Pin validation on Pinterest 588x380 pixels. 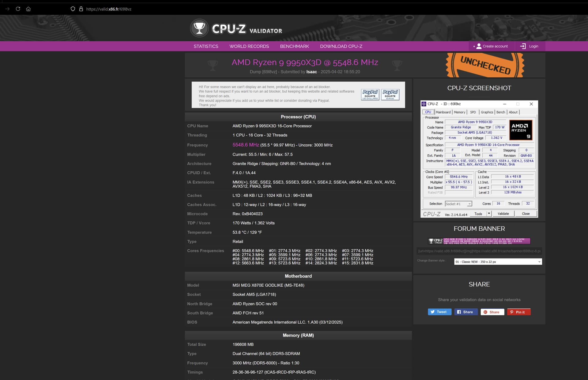518,312
